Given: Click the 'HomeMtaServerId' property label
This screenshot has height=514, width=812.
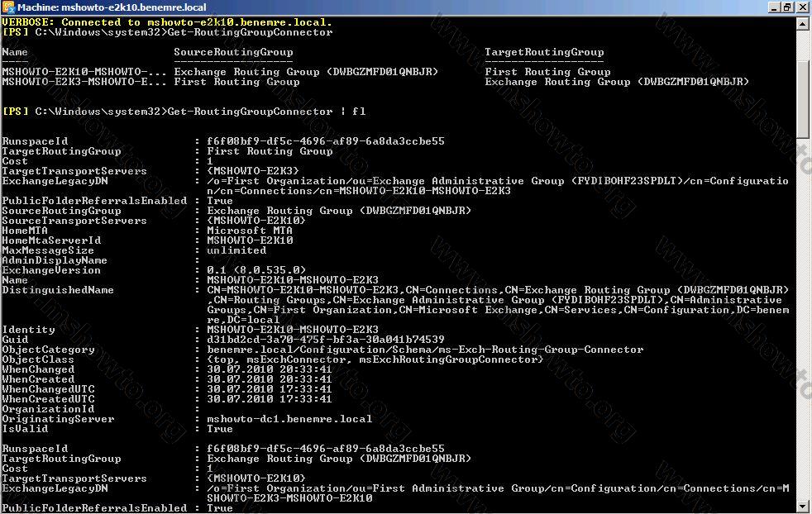Looking at the screenshot, I should tap(52, 240).
